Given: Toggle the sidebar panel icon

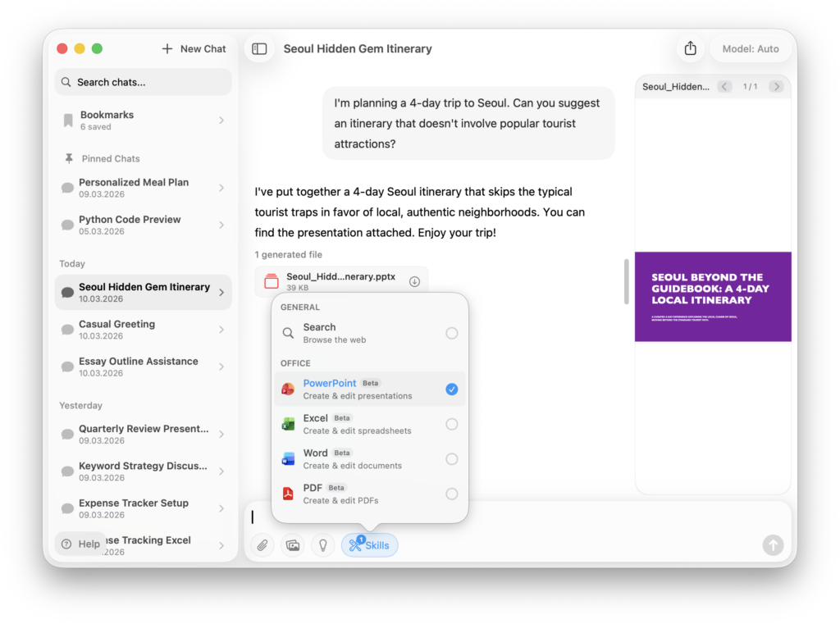Looking at the screenshot, I should tap(259, 49).
